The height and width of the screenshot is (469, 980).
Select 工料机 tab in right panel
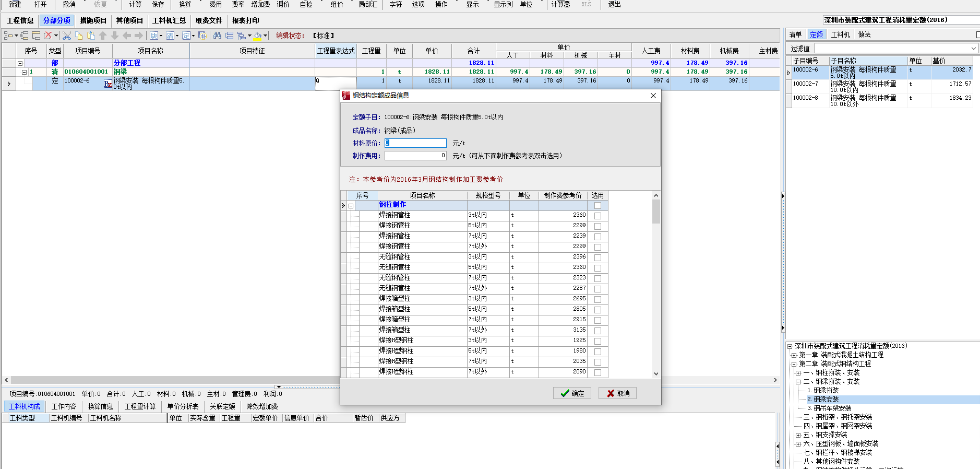(x=840, y=34)
